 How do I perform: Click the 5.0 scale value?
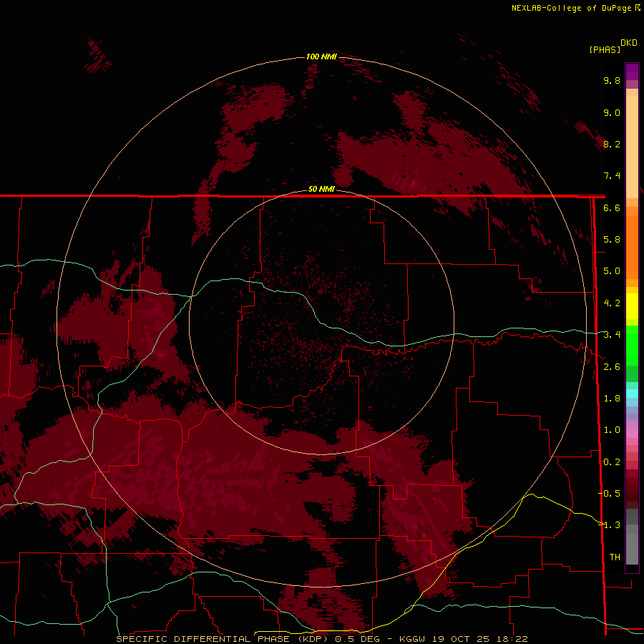click(x=612, y=271)
